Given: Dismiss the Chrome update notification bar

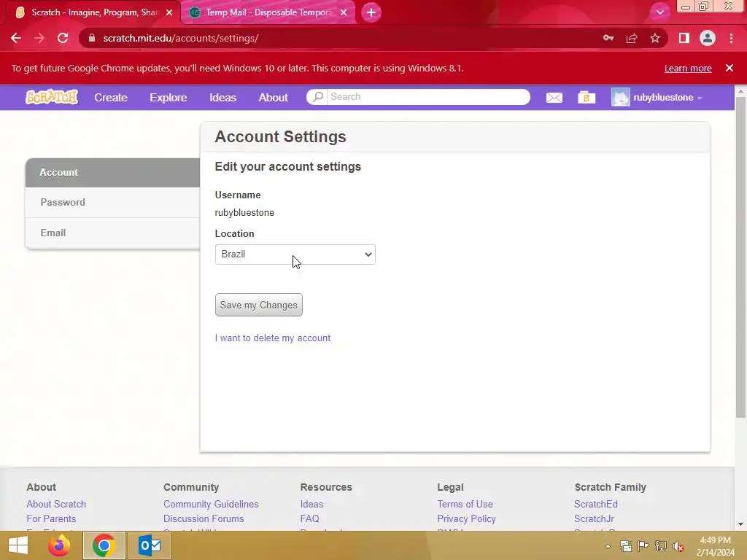Looking at the screenshot, I should (729, 68).
